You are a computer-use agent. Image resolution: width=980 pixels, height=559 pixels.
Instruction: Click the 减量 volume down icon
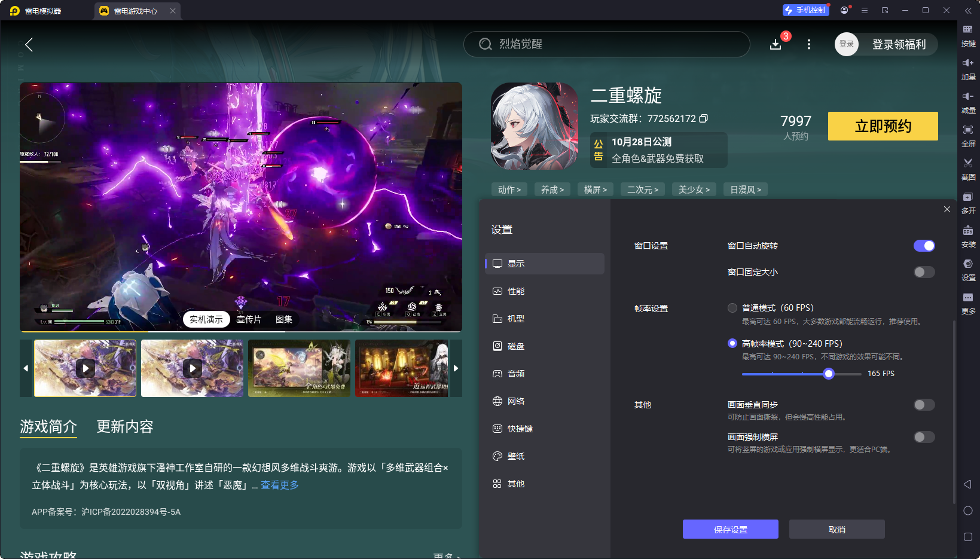pyautogui.click(x=969, y=102)
